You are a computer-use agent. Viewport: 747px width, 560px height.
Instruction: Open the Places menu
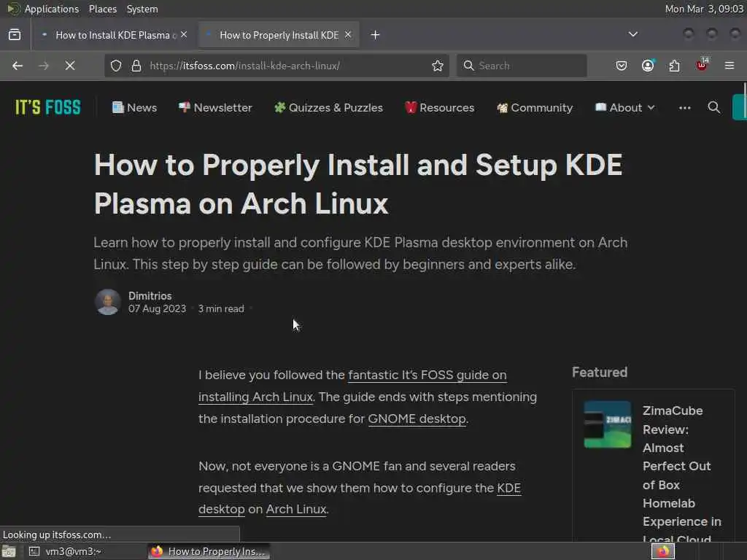click(x=102, y=9)
